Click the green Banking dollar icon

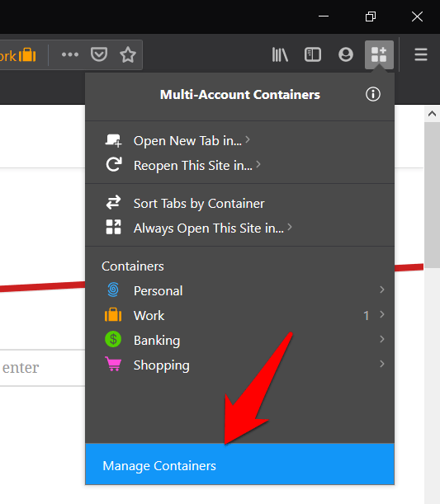[113, 339]
